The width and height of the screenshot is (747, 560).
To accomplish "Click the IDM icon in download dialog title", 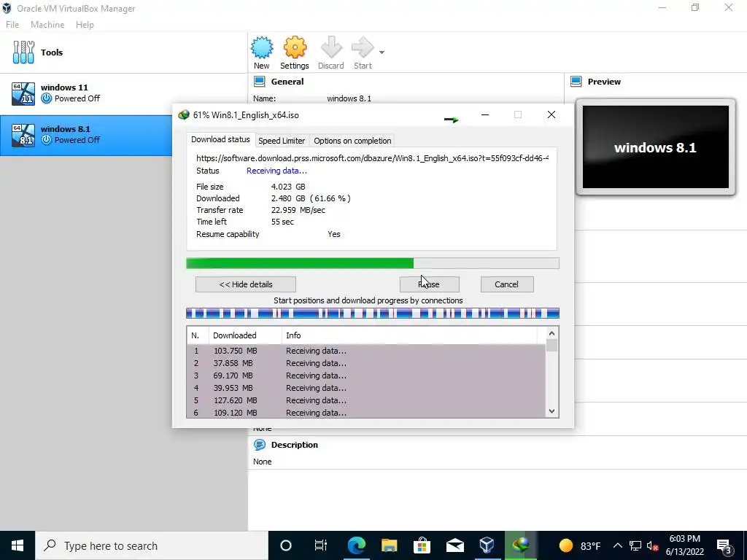I will point(183,115).
